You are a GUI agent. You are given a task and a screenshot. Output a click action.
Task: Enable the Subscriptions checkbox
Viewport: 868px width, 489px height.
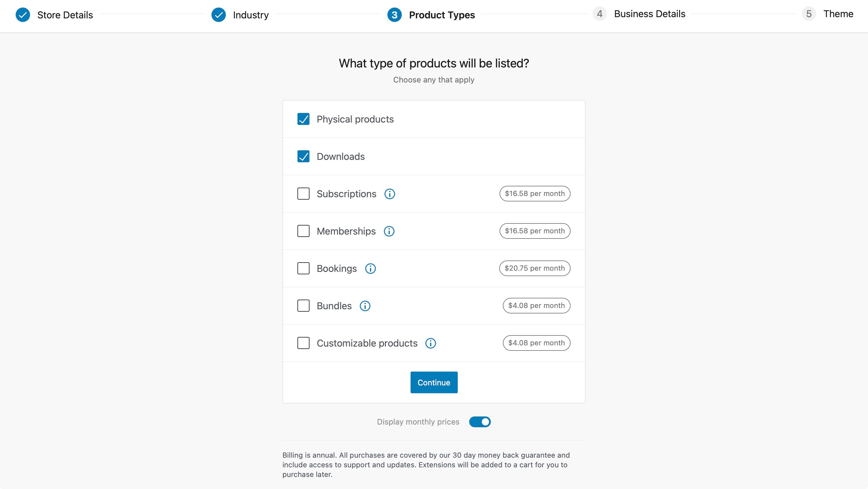tap(303, 194)
